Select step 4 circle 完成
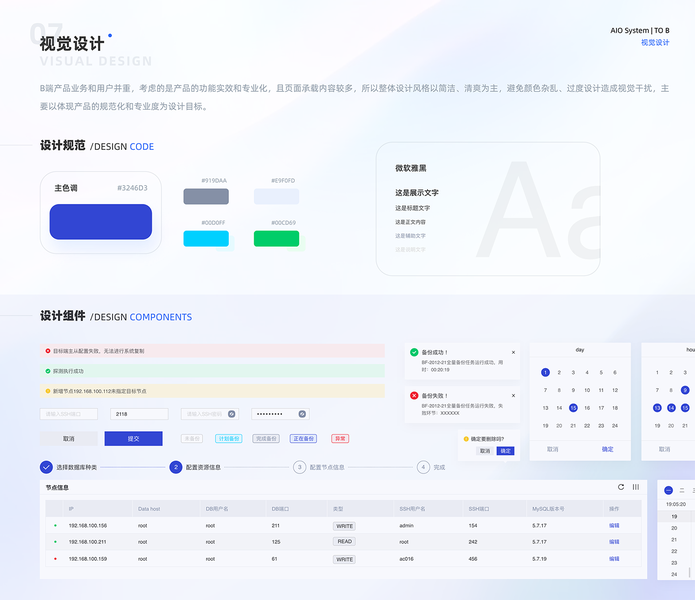 pos(423,467)
